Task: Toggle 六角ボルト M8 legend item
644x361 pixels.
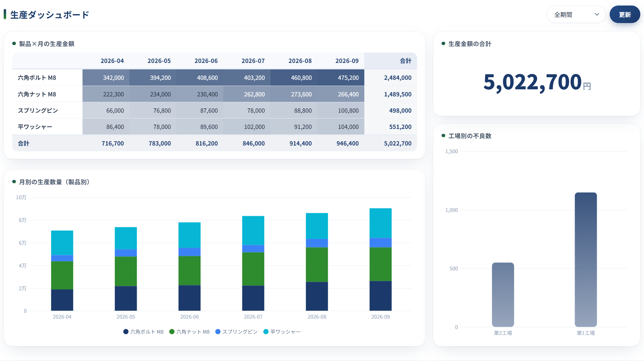Action: pos(143,332)
